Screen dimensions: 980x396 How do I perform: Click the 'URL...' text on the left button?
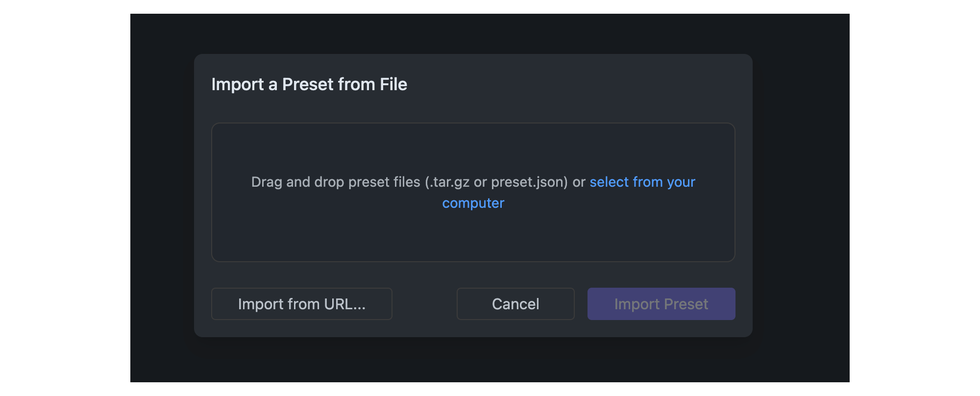coord(344,304)
